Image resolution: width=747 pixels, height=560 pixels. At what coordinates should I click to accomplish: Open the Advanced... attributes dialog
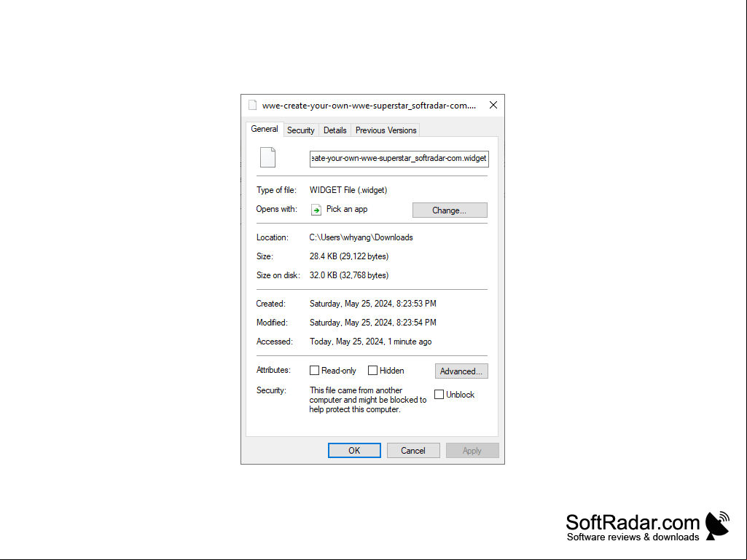(461, 371)
